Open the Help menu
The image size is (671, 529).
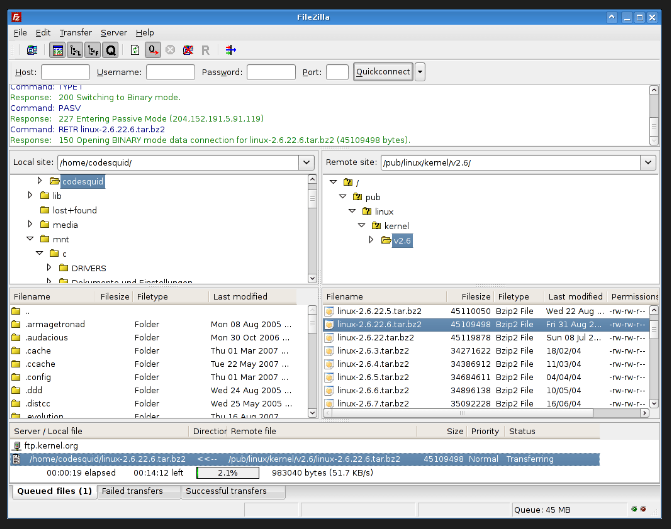145,33
